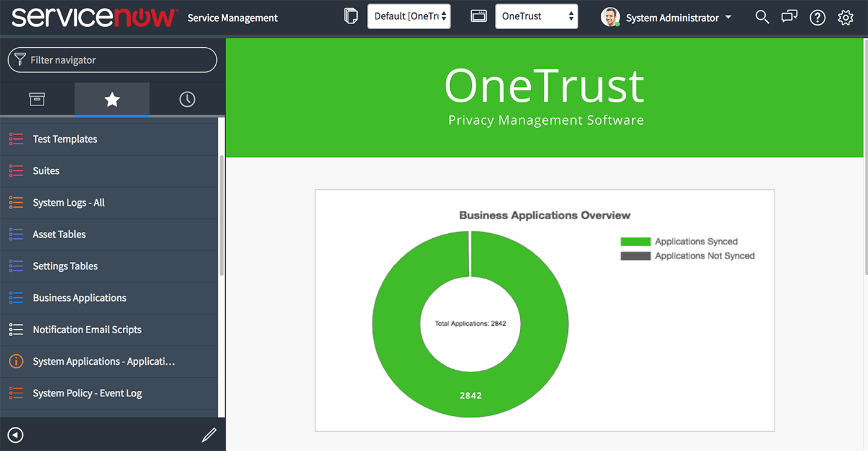Click the info icon beside System Applications
Screen dimensions: 868x451
[16, 361]
